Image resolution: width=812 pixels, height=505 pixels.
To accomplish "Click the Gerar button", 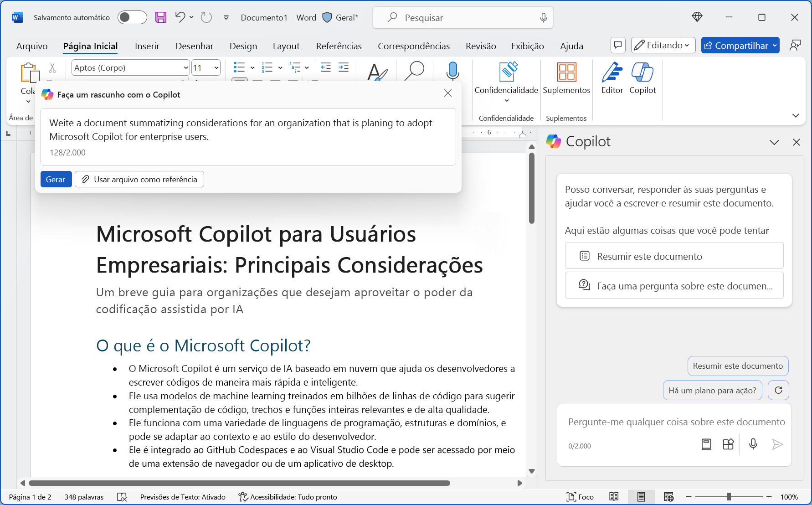I will [x=56, y=179].
